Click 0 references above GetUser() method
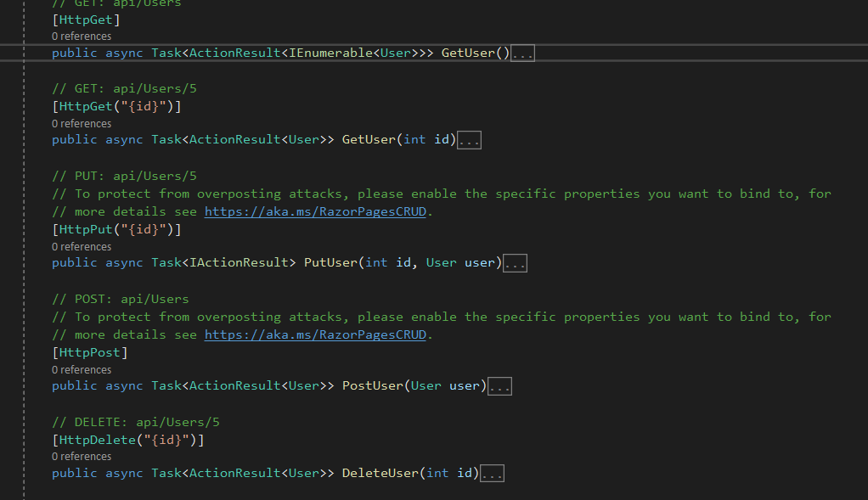This screenshot has height=500, width=868. (82, 37)
